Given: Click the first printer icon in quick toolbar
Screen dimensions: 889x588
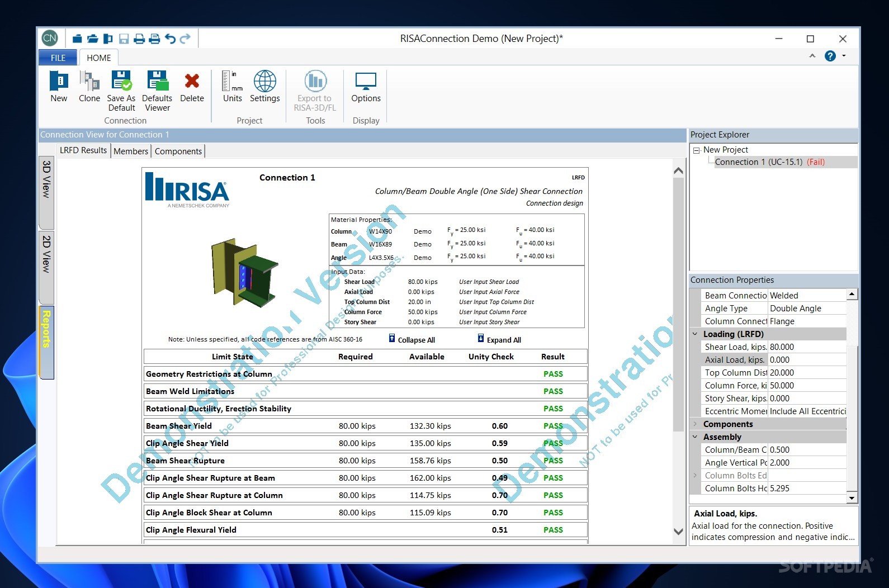Looking at the screenshot, I should tap(139, 39).
